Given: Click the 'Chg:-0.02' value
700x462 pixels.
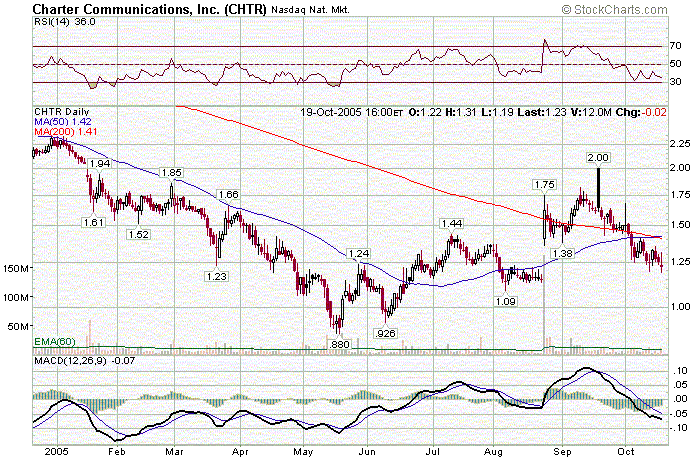Looking at the screenshot, I should coord(641,112).
